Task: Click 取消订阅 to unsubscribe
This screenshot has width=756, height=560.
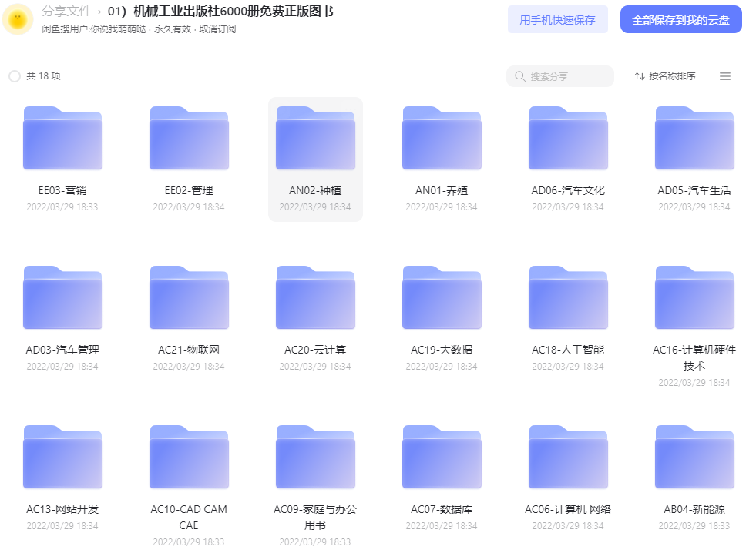Action: [217, 29]
